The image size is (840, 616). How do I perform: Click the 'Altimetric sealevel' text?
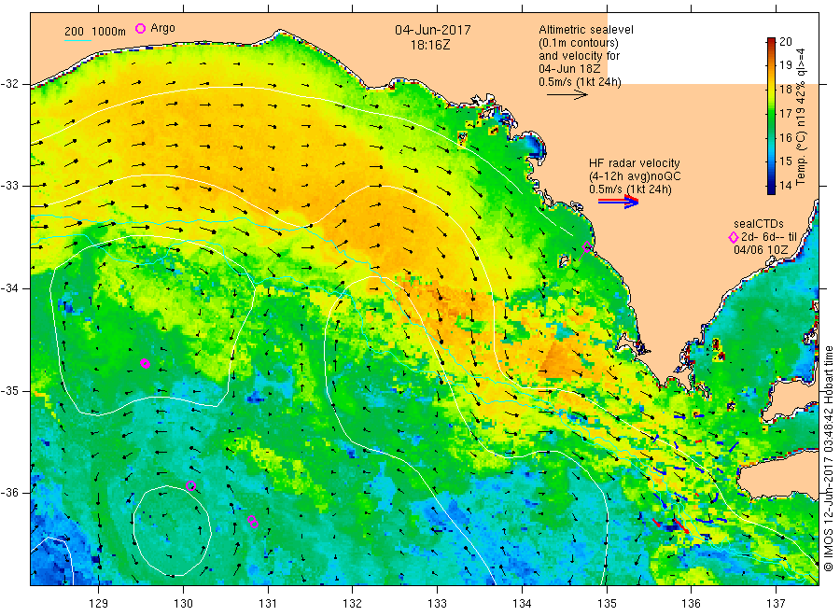586,30
